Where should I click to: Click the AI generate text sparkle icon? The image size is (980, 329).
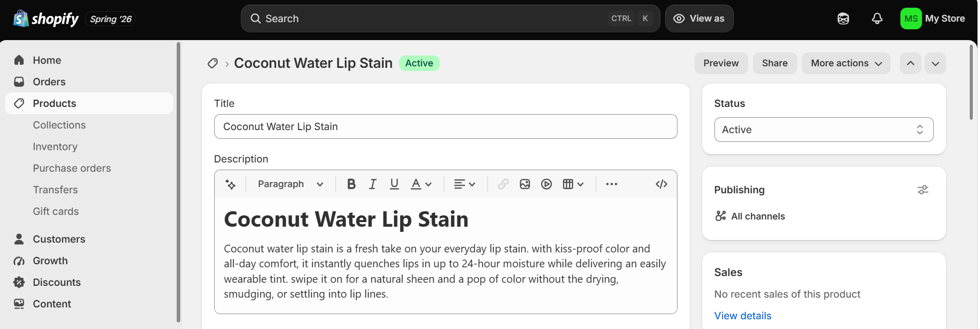pyautogui.click(x=231, y=184)
